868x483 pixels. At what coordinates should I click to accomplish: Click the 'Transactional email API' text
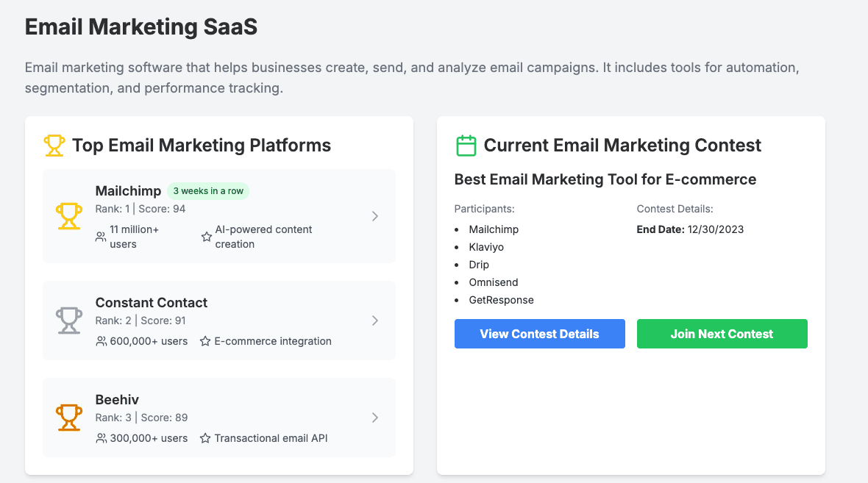[271, 438]
